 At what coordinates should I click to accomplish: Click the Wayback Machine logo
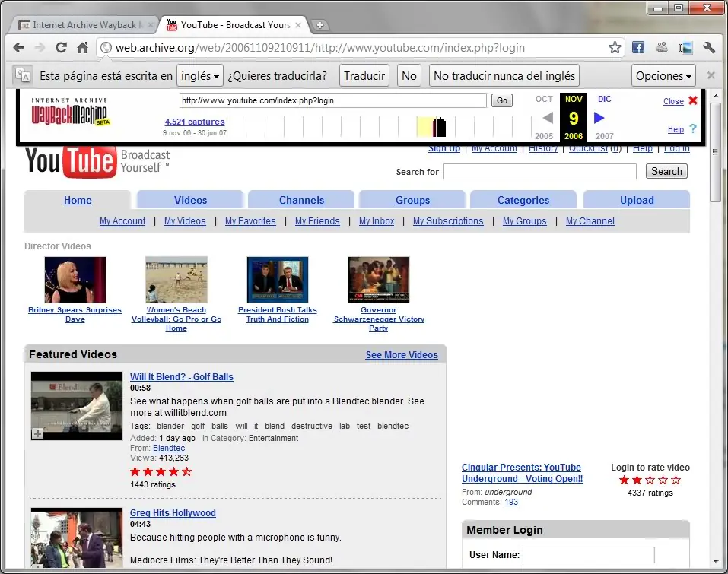[x=70, y=112]
